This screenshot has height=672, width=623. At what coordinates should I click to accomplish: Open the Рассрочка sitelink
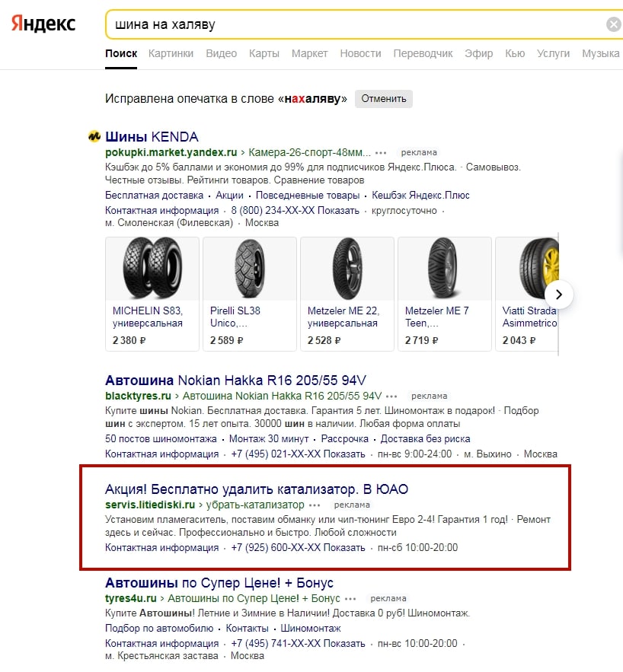345,439
